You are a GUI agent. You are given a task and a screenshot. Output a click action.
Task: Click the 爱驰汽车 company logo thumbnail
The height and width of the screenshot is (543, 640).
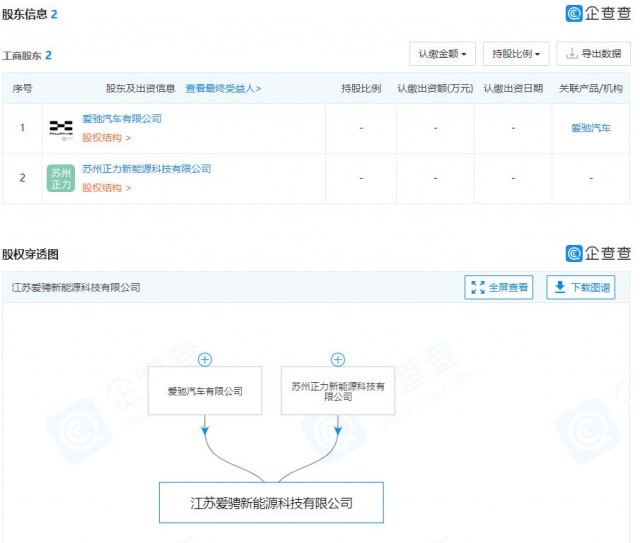(61, 129)
